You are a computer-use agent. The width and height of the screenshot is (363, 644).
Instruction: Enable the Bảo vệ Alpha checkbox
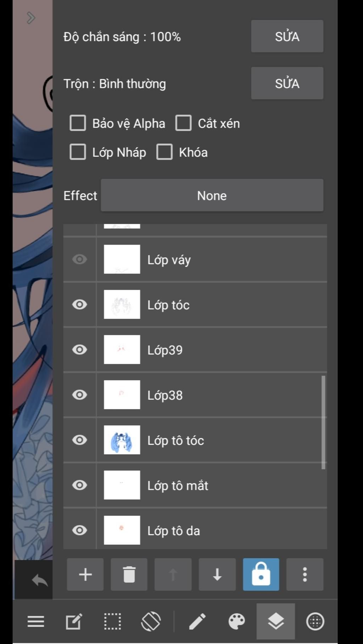coord(78,123)
